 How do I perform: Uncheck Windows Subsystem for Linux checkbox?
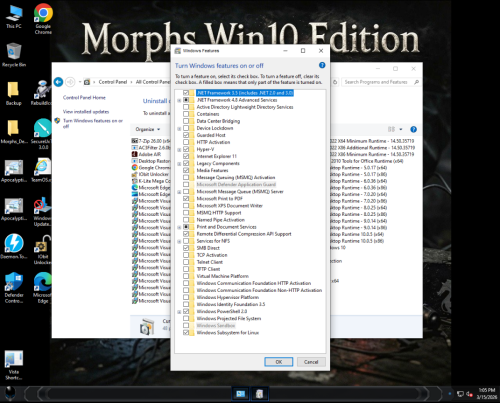186,333
